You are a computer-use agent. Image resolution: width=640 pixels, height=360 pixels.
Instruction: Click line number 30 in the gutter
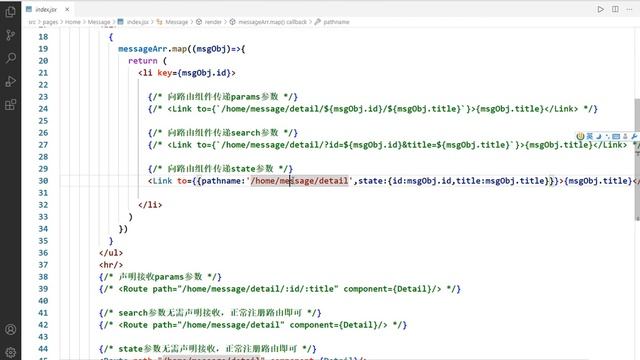click(x=43, y=181)
